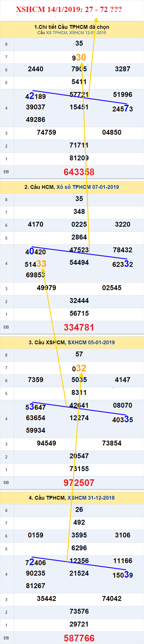
Task: Click the number 57721
Action: coord(79,95)
